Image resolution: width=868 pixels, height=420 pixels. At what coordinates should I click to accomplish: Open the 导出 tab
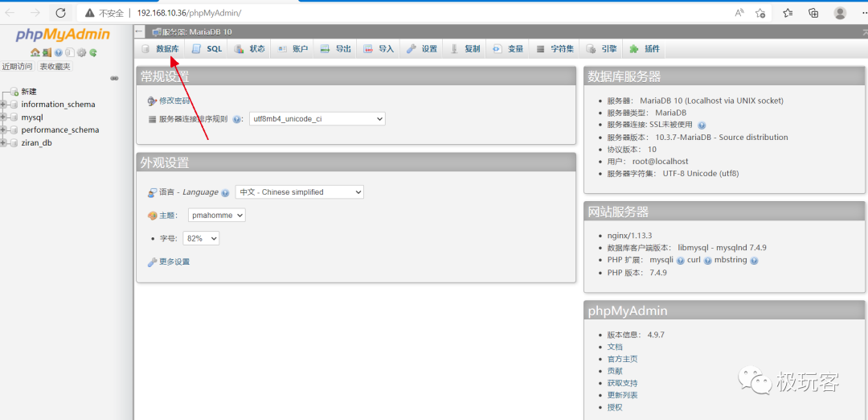(336, 49)
